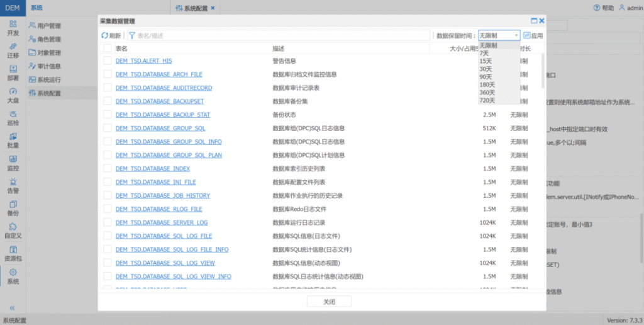Viewport: 644px width, 325px height.
Task: Open the 监控 monitoring sidebar icon
Action: pos(13,162)
